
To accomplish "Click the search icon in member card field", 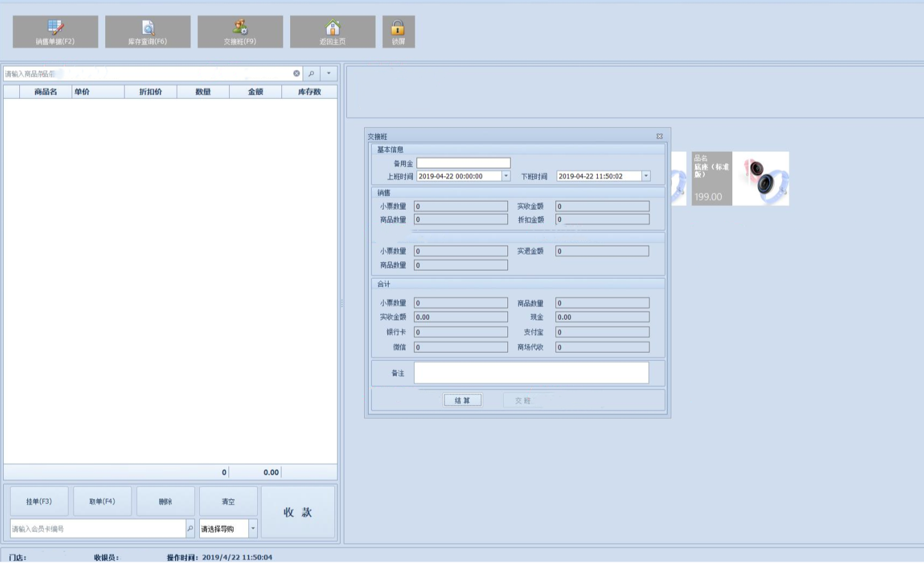I will click(190, 529).
